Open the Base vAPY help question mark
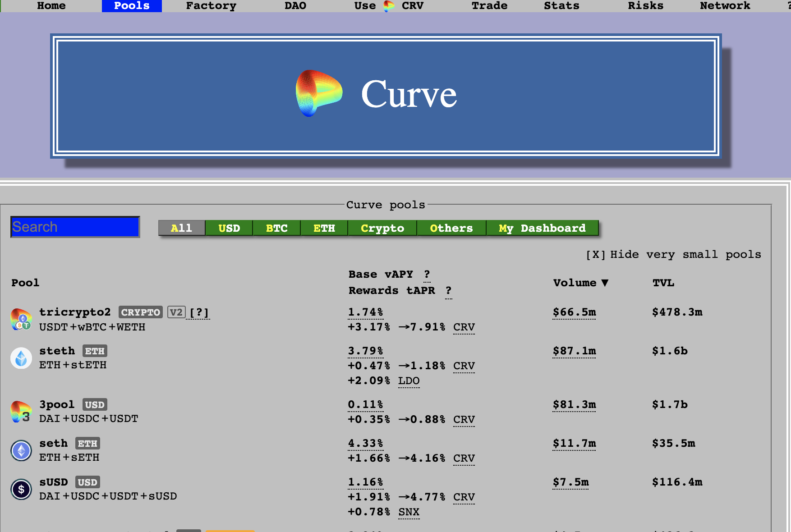 pyautogui.click(x=427, y=274)
